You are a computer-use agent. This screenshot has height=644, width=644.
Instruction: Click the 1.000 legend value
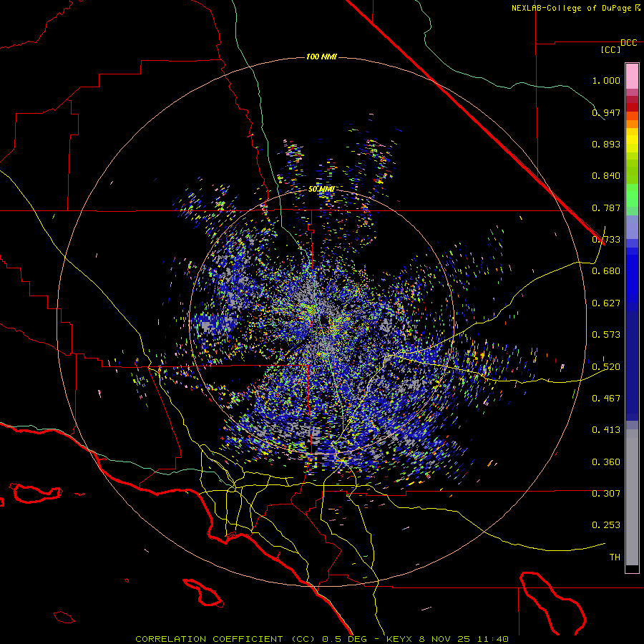[x=606, y=80]
